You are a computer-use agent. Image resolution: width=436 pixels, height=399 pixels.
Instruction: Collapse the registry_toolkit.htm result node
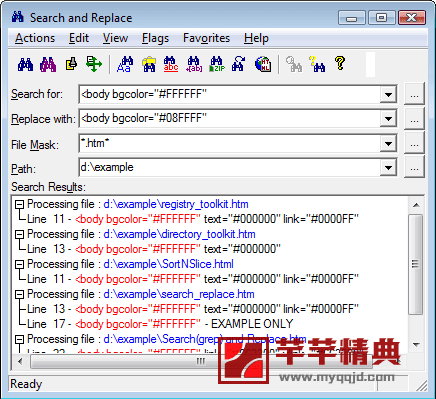(x=20, y=204)
